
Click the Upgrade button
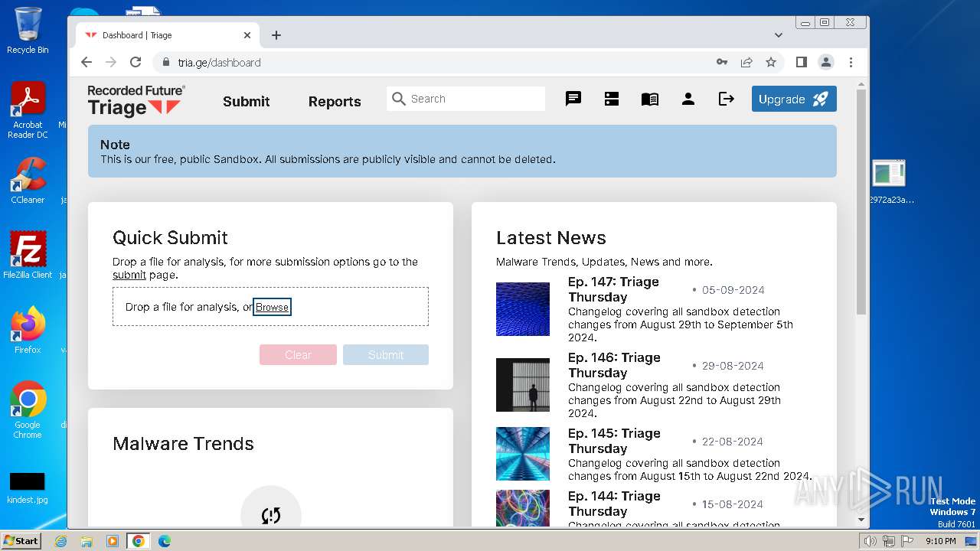tap(794, 99)
